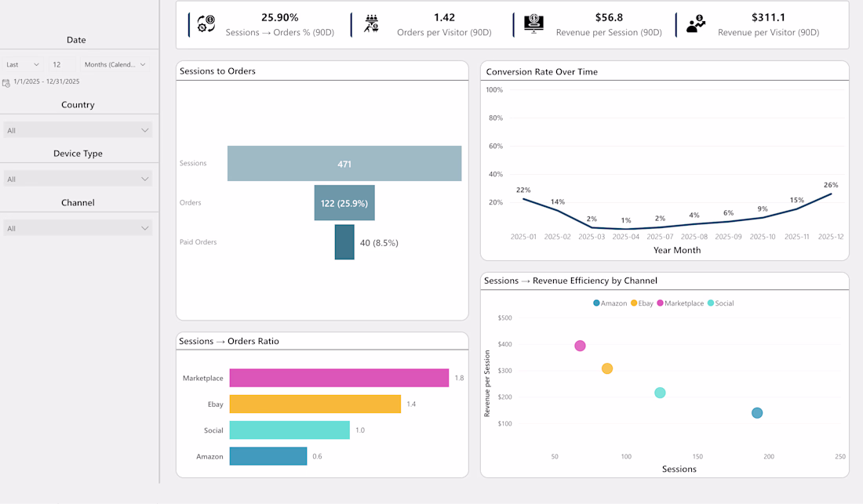
Task: Click the 1.42 Orders per Visitor value
Action: [444, 17]
